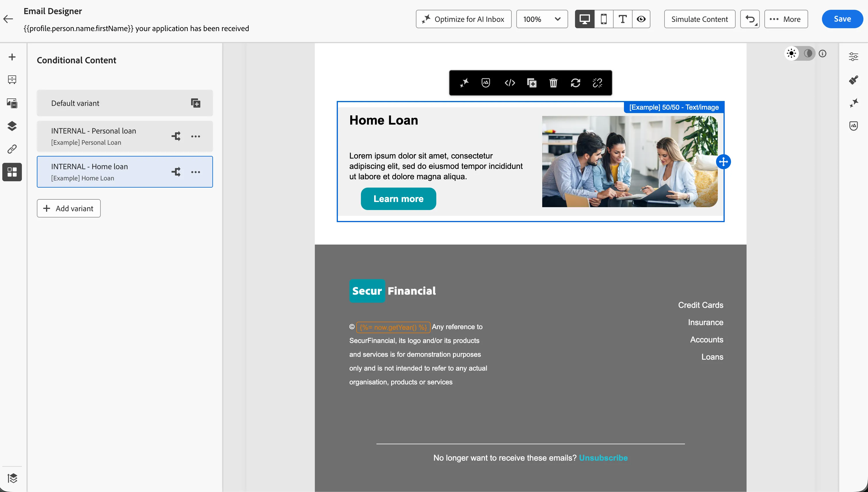
Task: Open Add components plus icon in sidebar
Action: [x=12, y=57]
